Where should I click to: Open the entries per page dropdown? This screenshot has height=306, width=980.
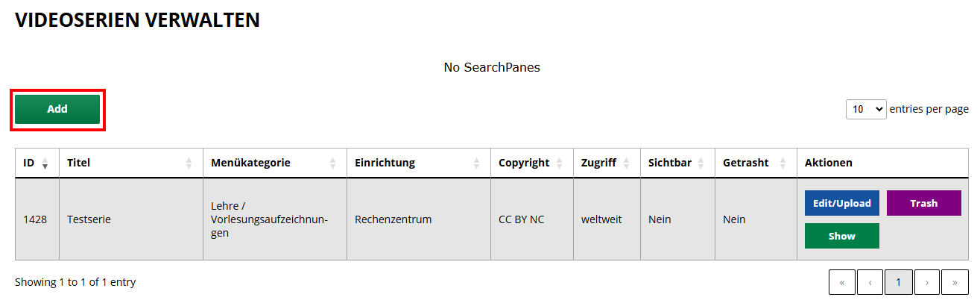click(865, 109)
